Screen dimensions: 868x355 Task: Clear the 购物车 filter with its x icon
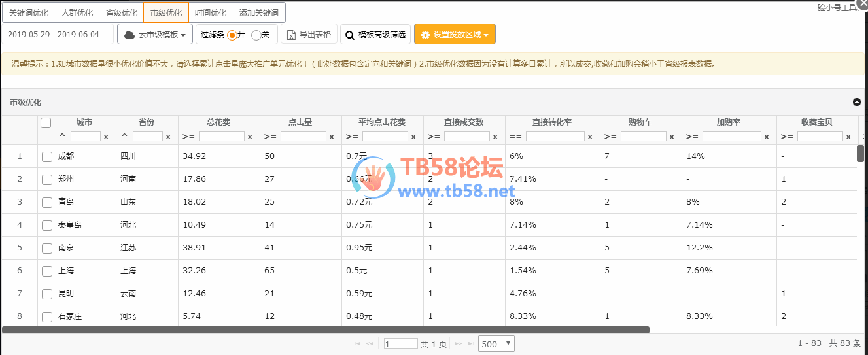click(x=672, y=137)
